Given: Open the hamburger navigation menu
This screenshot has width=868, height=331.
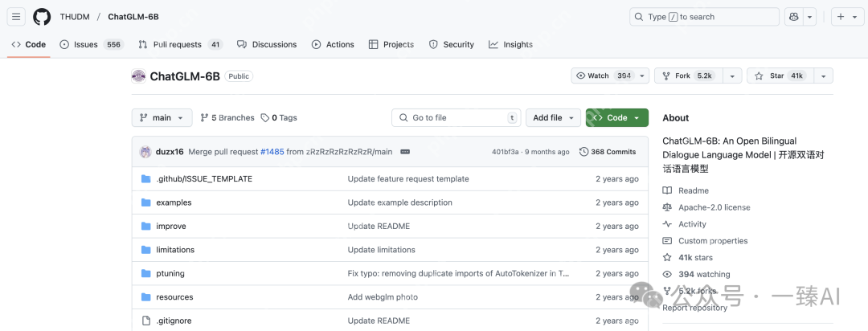Looking at the screenshot, I should click(17, 17).
